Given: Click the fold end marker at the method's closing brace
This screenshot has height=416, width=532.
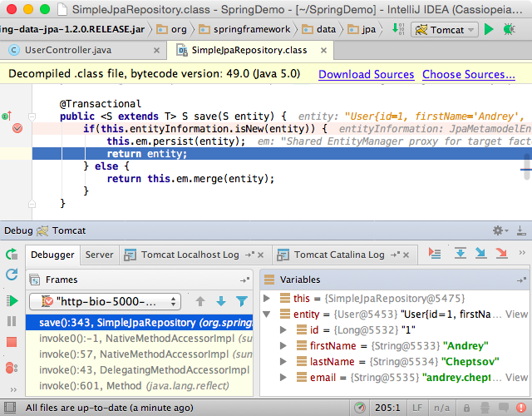Looking at the screenshot, I should click(32, 204).
